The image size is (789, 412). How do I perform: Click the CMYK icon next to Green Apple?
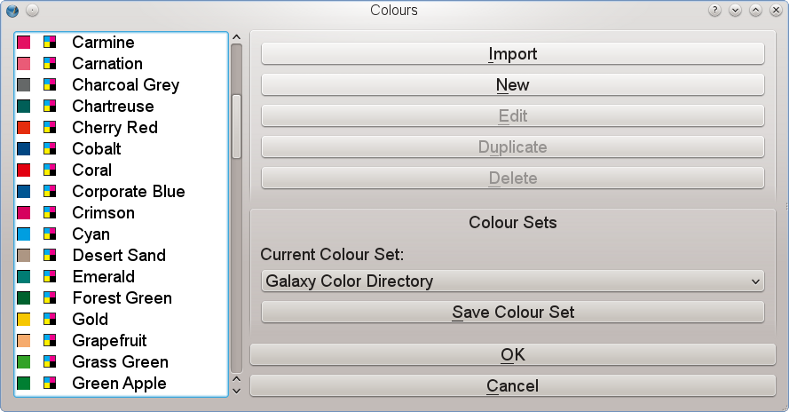[x=49, y=383]
